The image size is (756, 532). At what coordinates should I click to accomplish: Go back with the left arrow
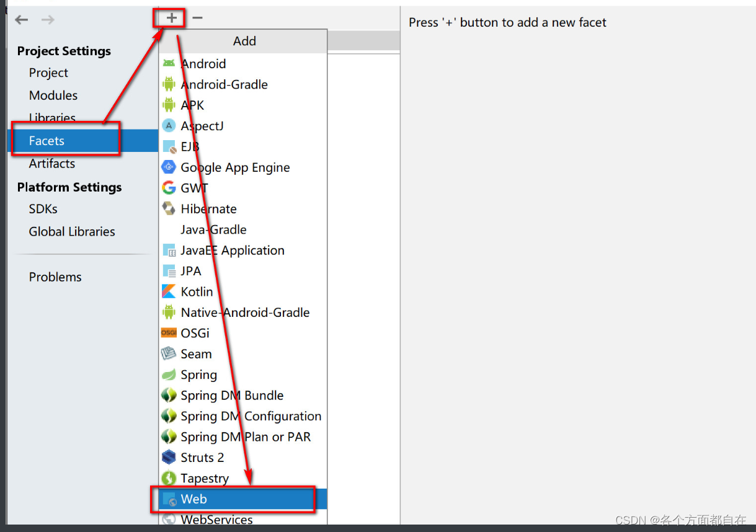tap(22, 20)
